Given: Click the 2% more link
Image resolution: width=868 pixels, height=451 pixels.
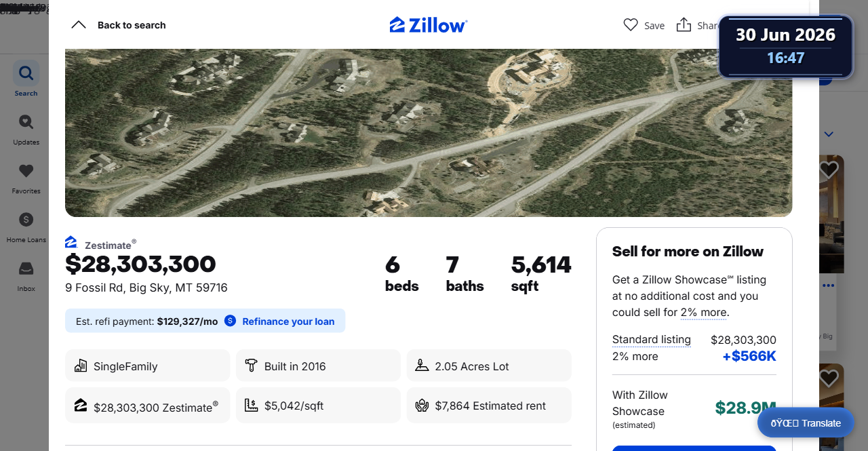Looking at the screenshot, I should pos(704,313).
